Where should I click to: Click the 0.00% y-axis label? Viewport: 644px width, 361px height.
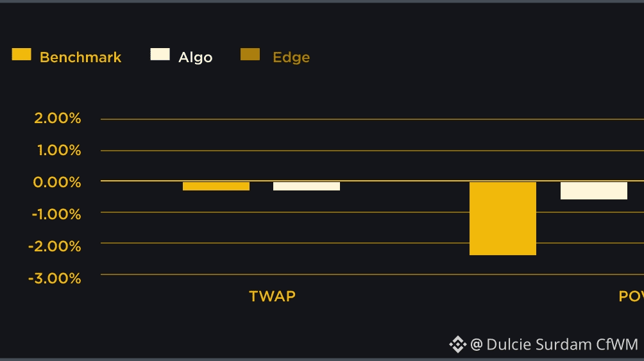click(x=57, y=182)
